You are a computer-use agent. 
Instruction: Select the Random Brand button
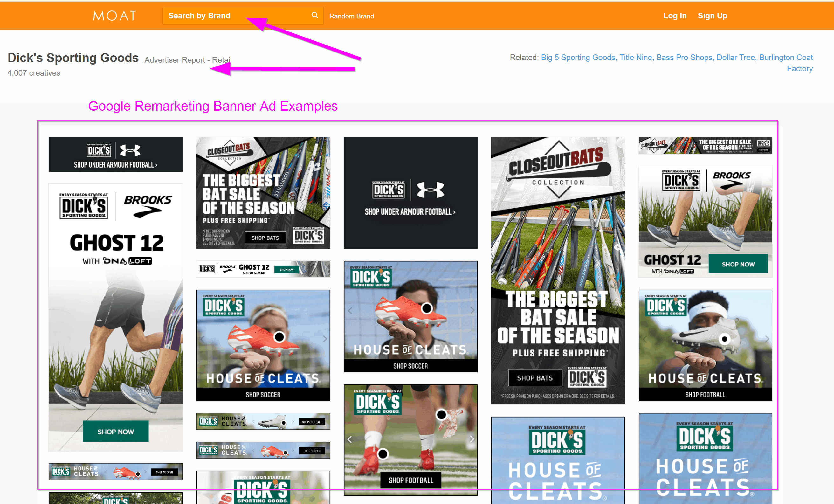tap(351, 16)
